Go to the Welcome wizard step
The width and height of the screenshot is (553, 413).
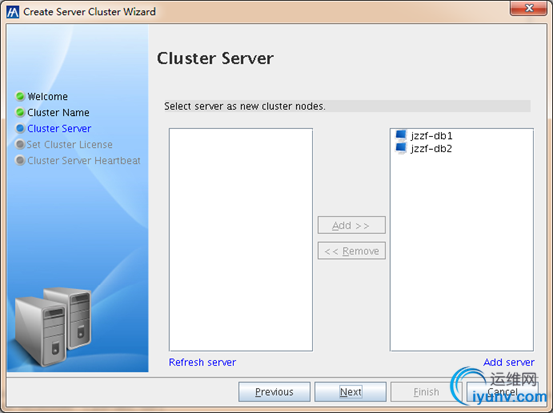(x=48, y=96)
